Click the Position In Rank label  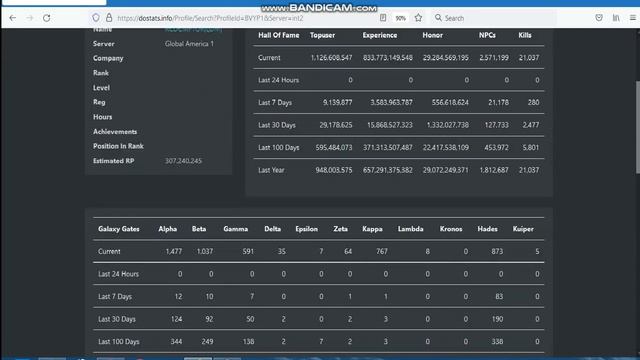click(118, 146)
